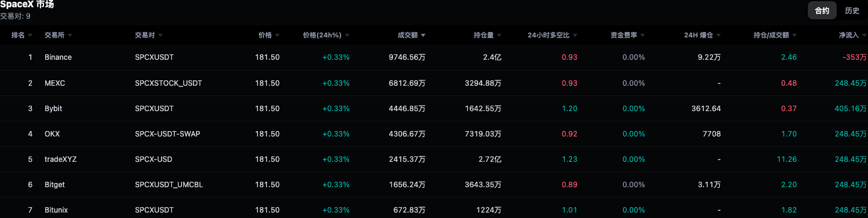Click Binance open interest 2.4亿

tap(492, 57)
